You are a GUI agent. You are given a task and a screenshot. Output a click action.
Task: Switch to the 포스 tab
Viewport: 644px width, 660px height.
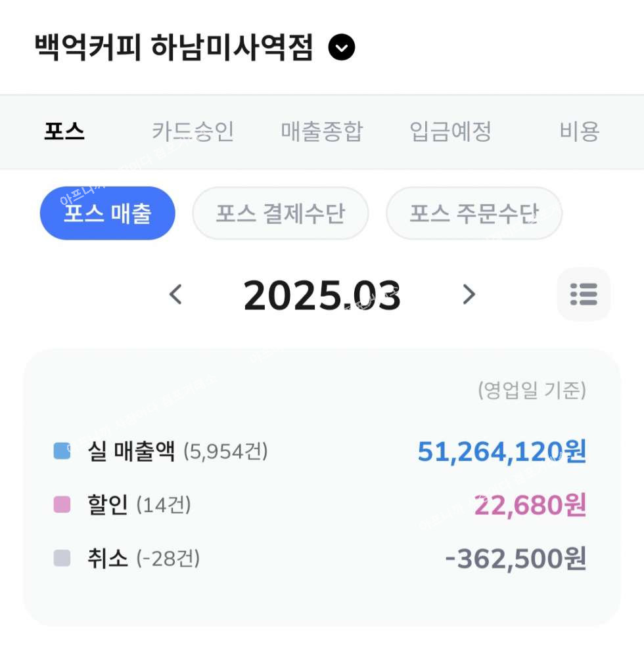64,131
